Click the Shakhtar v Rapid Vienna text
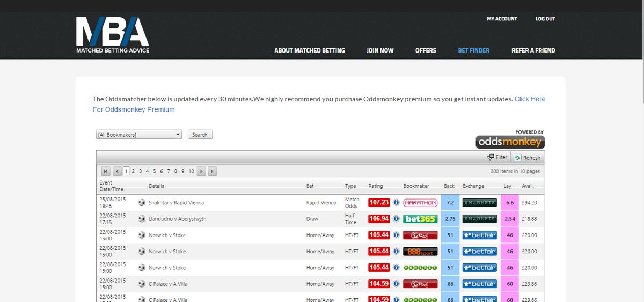 [176, 203]
